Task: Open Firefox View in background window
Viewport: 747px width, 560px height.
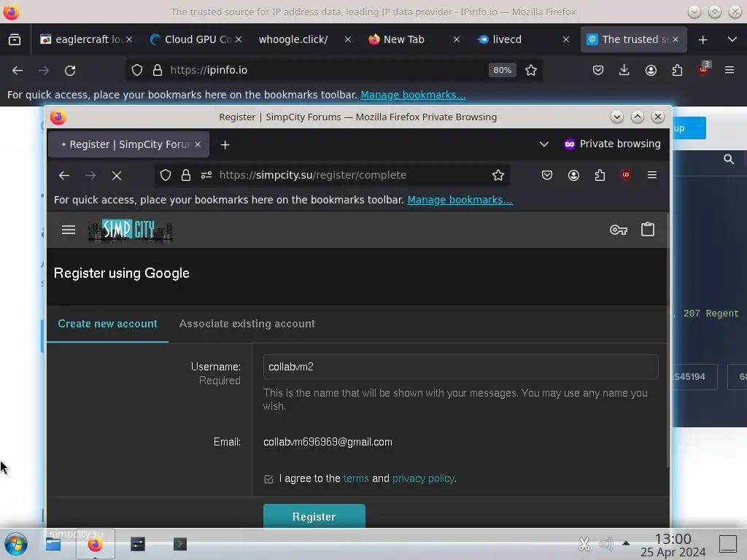Action: pyautogui.click(x=15, y=39)
